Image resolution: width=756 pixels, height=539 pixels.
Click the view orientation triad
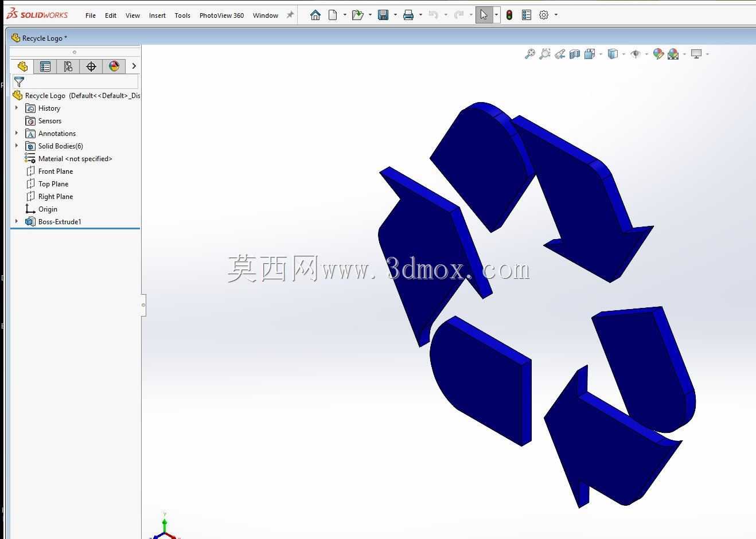coord(165,526)
